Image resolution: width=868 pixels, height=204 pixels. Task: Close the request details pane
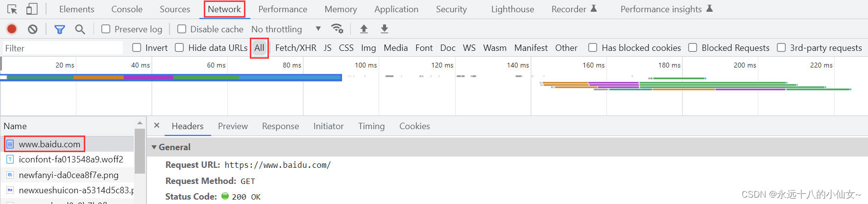(157, 125)
